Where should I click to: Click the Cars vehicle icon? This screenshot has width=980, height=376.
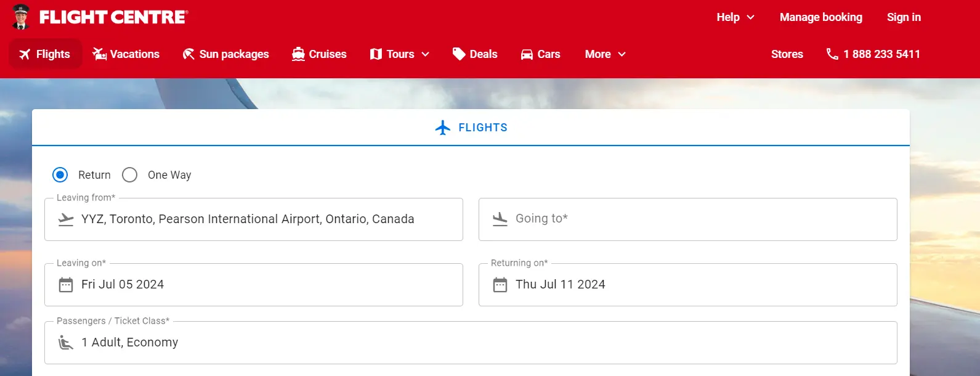point(527,54)
